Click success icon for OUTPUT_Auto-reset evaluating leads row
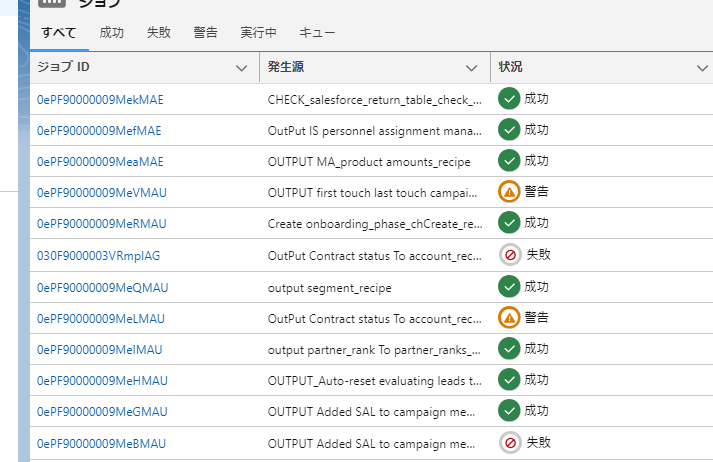This screenshot has width=713, height=462. [x=509, y=379]
